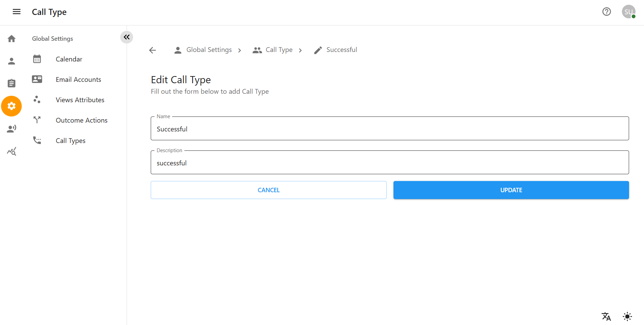Select the Home icon in the sidebar
The image size is (644, 325).
pyautogui.click(x=11, y=38)
